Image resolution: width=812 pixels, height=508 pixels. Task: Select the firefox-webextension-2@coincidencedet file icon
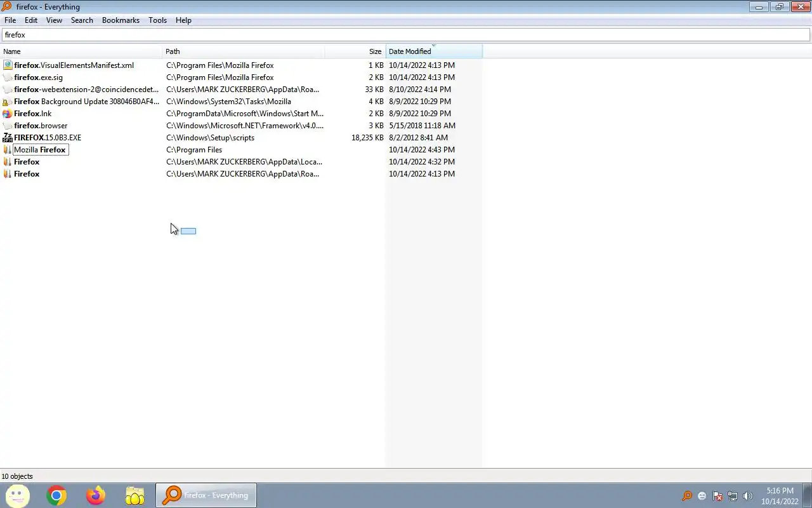[x=8, y=90]
